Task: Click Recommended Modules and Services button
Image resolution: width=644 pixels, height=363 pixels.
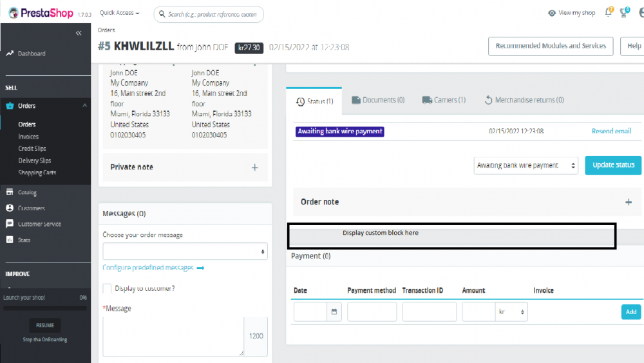Action: click(551, 46)
